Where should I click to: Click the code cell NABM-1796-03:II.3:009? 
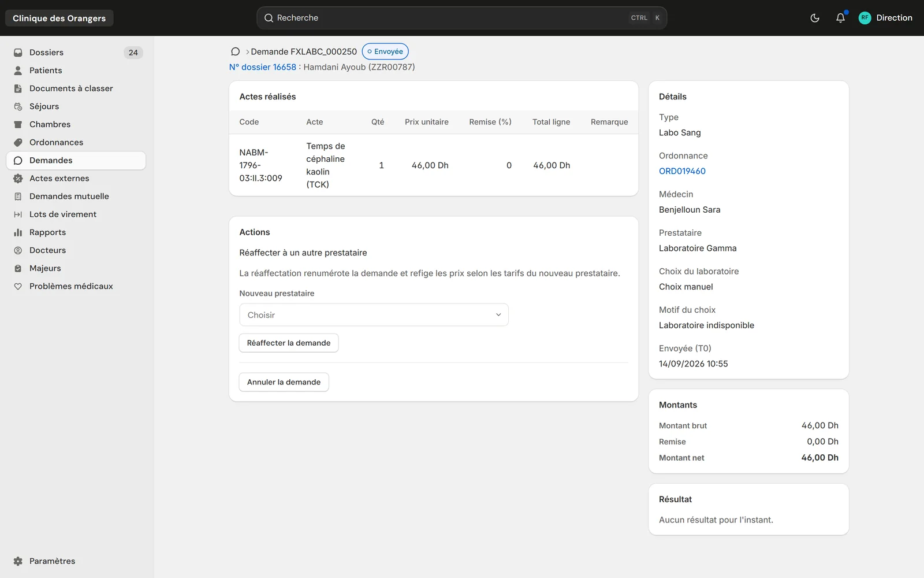pos(261,165)
